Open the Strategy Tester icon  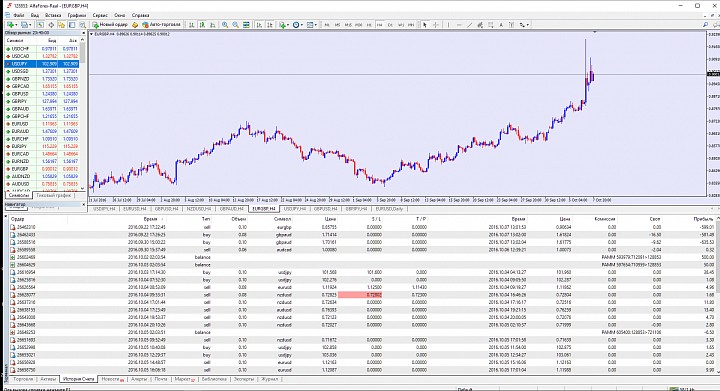tap(82, 25)
